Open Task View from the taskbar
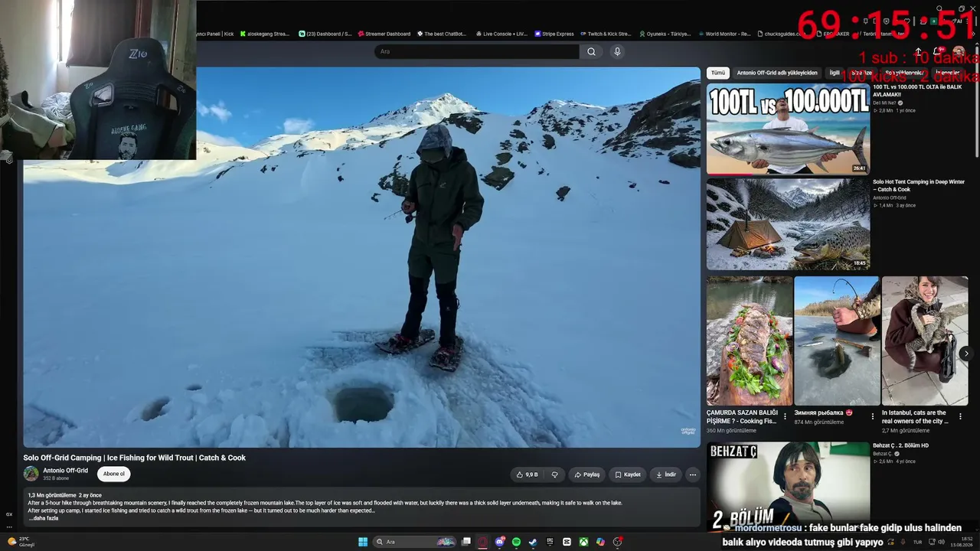Image resolution: width=980 pixels, height=551 pixels. (x=465, y=542)
